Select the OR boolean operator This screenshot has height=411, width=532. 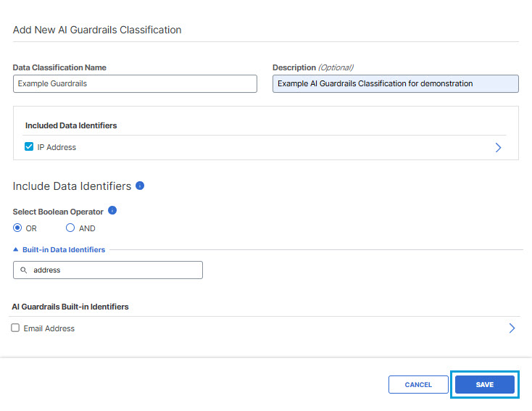coord(17,228)
